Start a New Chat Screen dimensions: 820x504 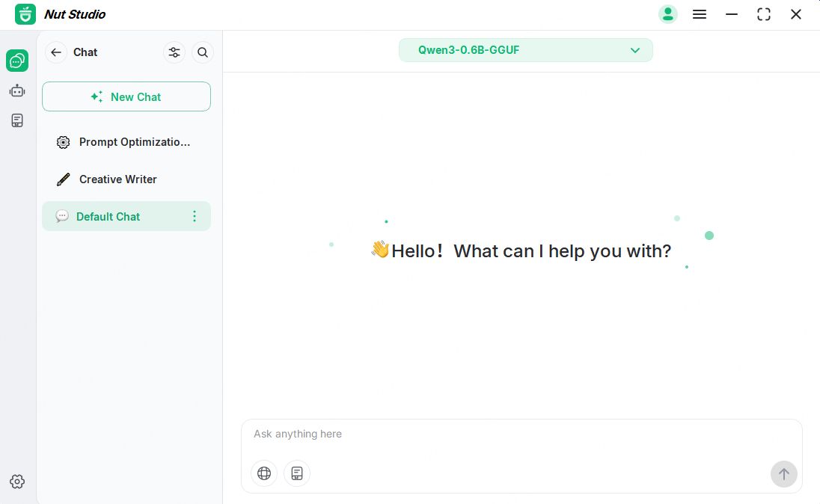point(126,96)
